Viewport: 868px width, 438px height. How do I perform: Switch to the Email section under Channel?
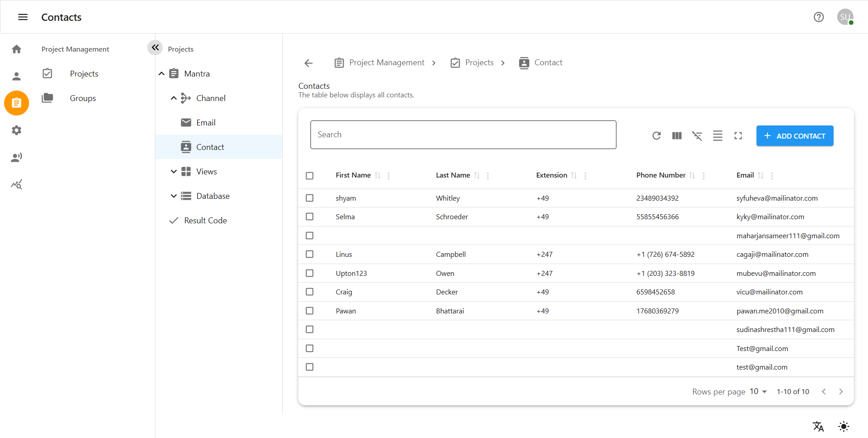click(x=206, y=122)
